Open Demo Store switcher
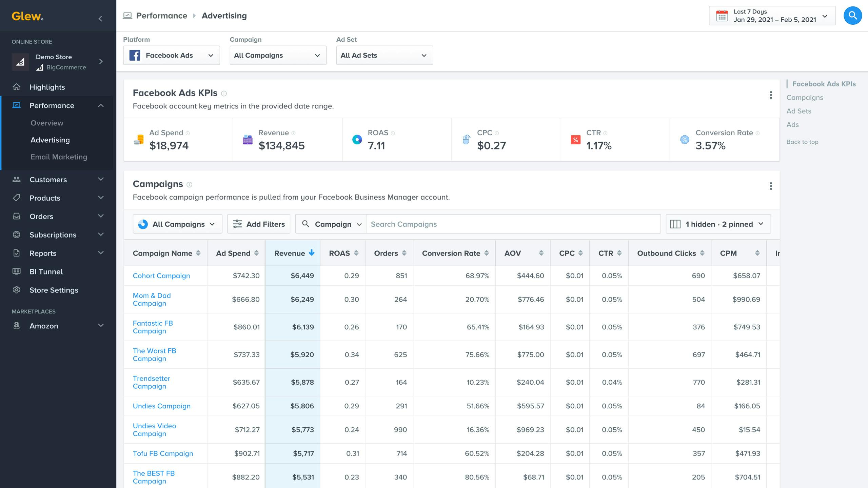The height and width of the screenshot is (488, 868). (58, 62)
